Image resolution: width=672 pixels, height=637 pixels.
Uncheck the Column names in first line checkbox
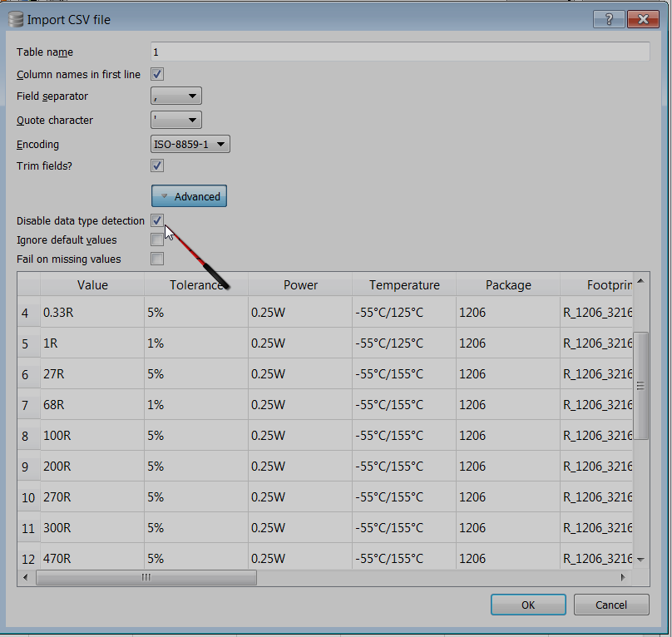pyautogui.click(x=156, y=74)
